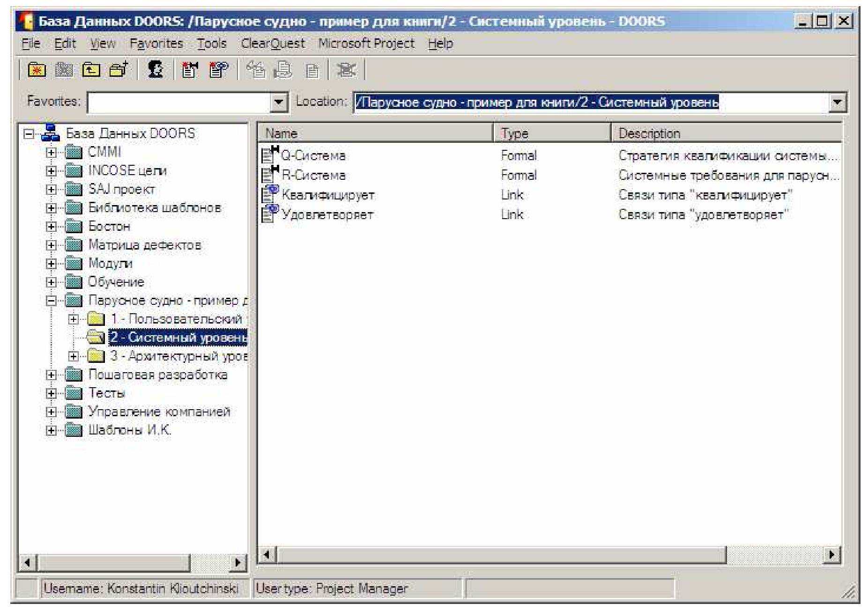
Task: Collapse the Парусное судно tree node
Action: point(51,301)
